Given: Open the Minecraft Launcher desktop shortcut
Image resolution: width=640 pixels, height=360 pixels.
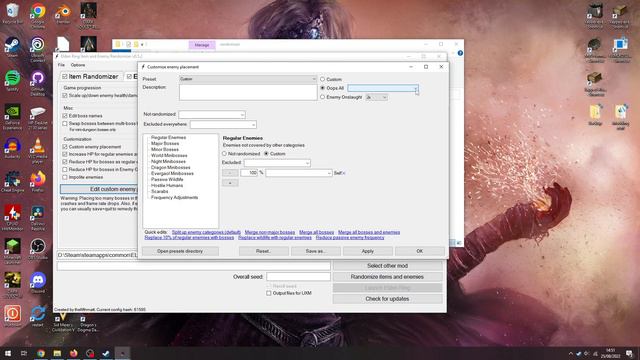Looking at the screenshot, I should (13, 251).
